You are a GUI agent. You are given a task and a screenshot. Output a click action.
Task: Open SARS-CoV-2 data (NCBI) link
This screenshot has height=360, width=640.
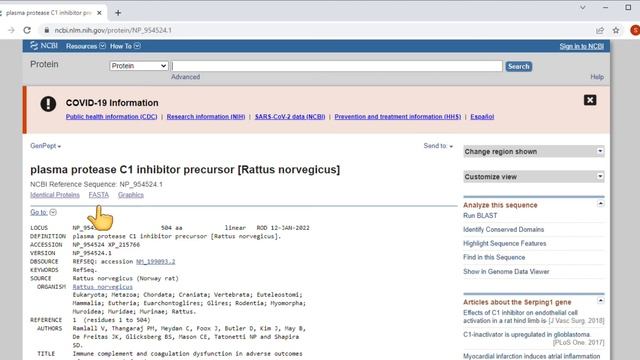tap(290, 117)
